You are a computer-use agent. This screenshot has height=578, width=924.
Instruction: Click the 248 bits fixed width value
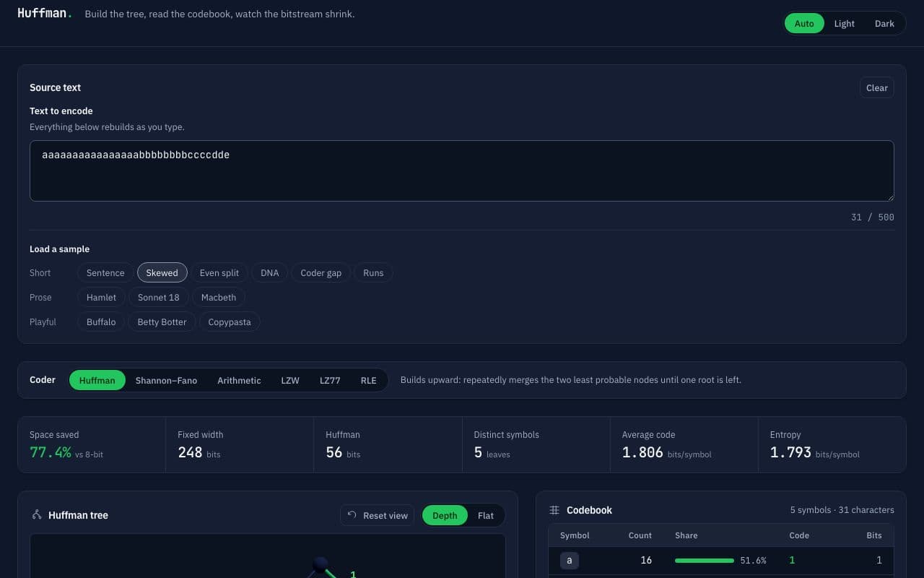[190, 452]
